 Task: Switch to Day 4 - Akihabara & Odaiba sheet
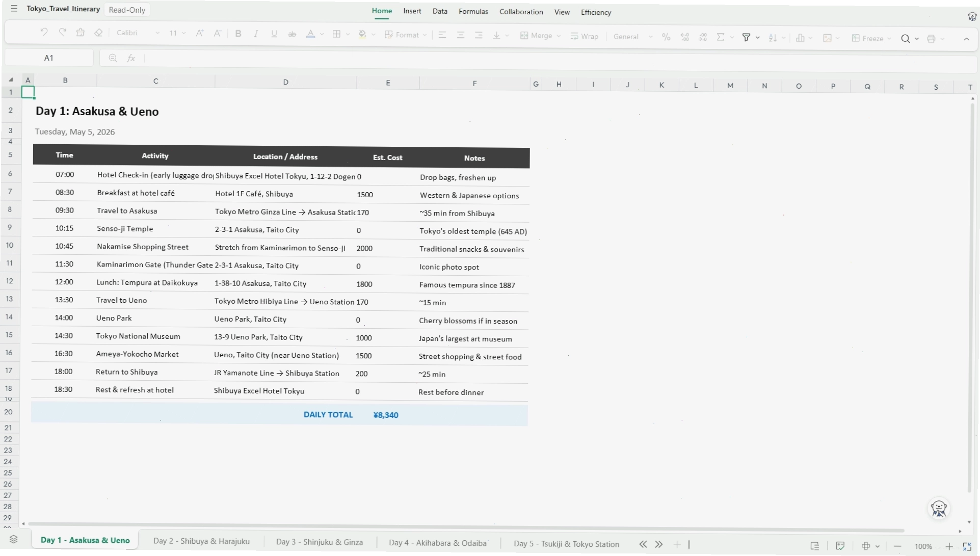[x=438, y=543]
